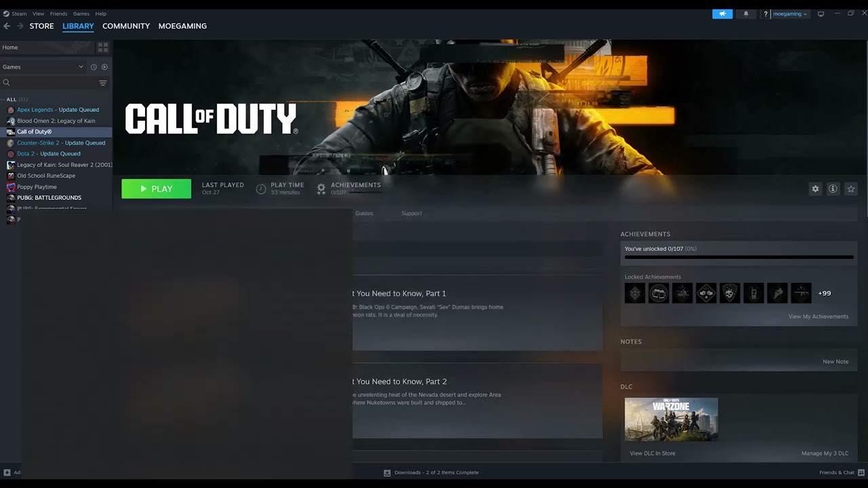
Task: Click the Achievements gear icon beside Play
Action: (321, 188)
